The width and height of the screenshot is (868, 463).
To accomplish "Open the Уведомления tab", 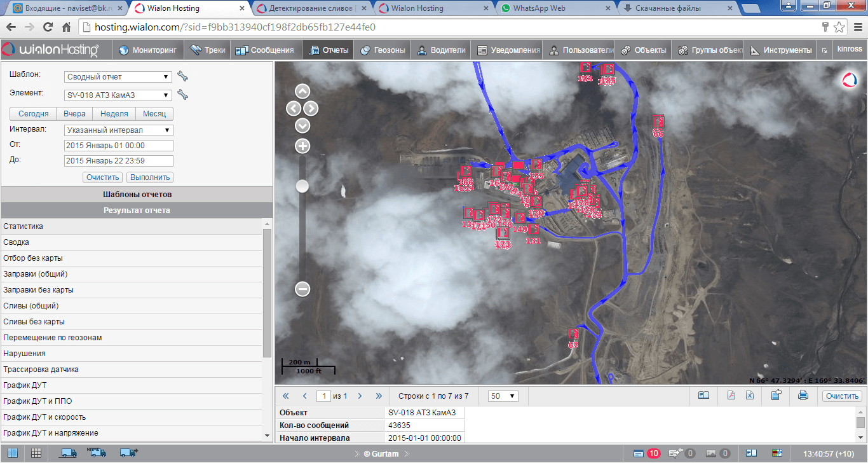I will click(x=509, y=50).
